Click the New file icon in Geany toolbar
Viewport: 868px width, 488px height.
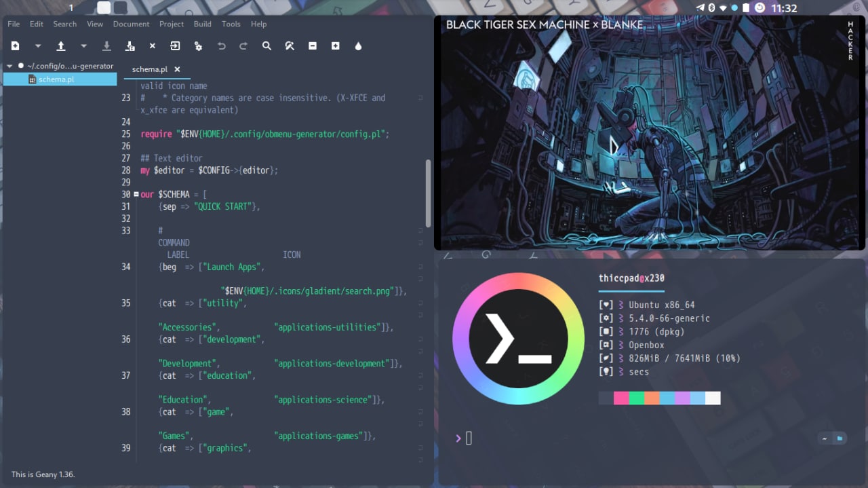(15, 46)
